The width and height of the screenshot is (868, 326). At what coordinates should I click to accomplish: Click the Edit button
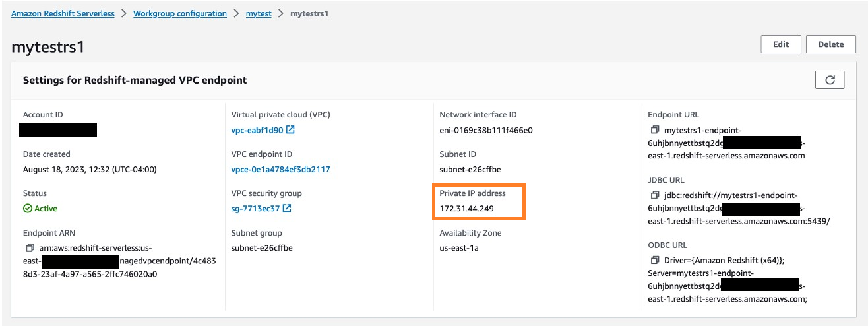click(x=781, y=44)
